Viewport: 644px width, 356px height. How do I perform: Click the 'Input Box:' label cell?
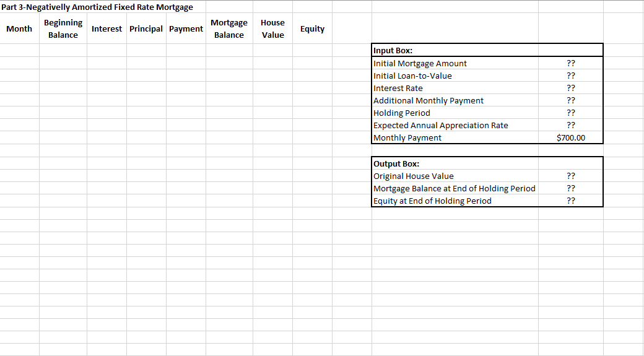[x=455, y=51]
